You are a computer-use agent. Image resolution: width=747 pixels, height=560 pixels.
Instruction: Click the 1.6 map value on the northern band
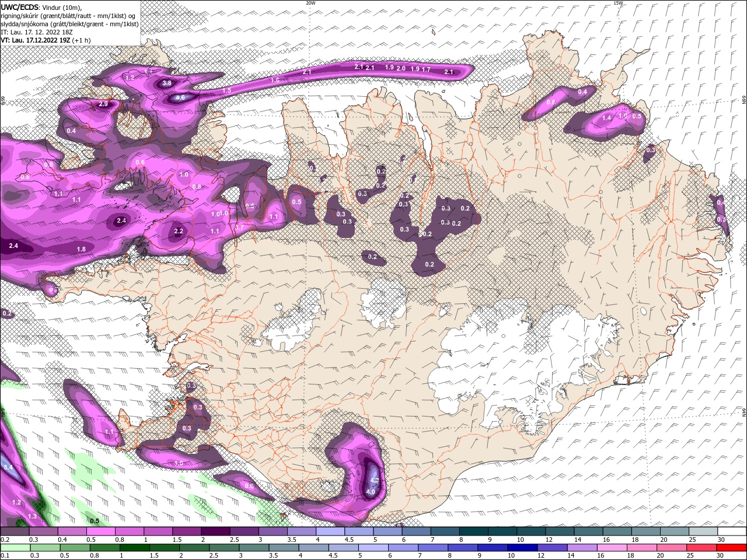pos(275,79)
